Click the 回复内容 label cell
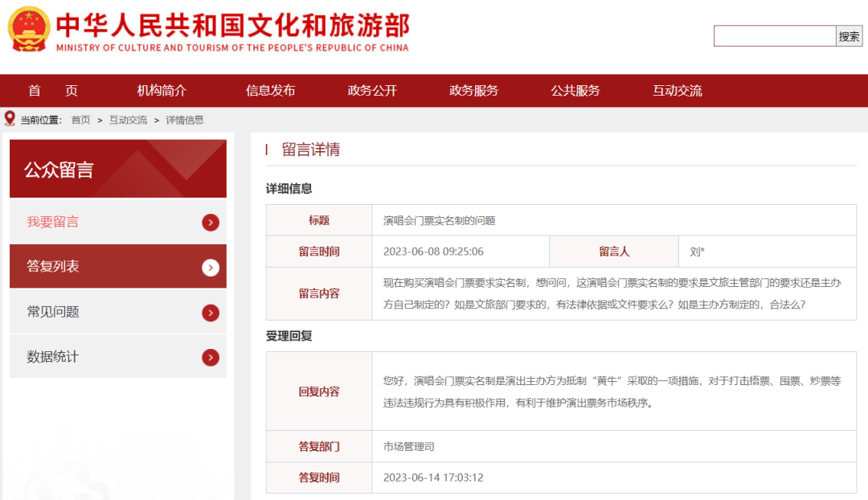The width and height of the screenshot is (868, 500). [x=319, y=391]
